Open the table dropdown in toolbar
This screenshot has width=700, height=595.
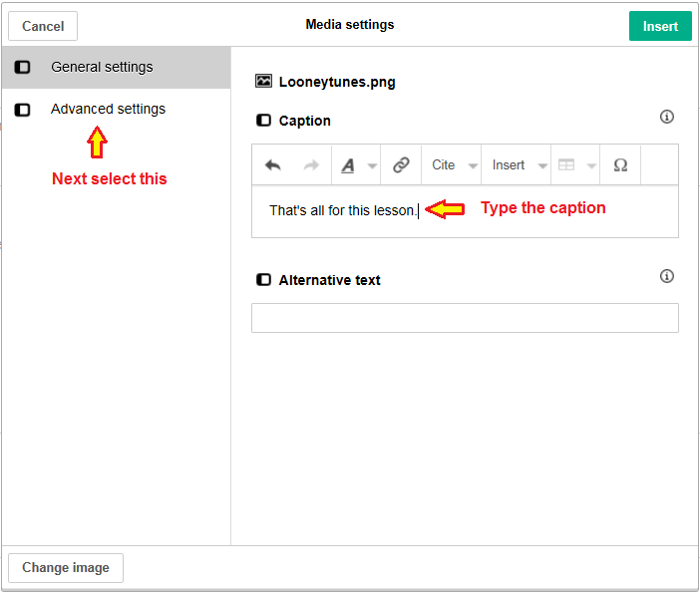pyautogui.click(x=575, y=165)
